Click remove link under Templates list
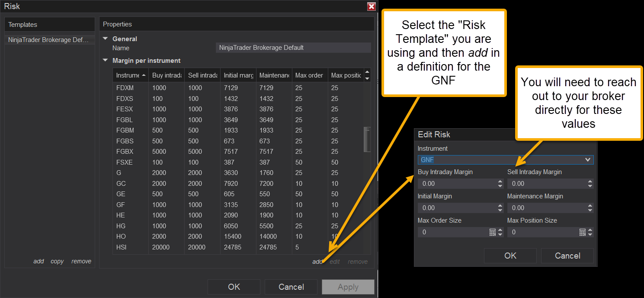Image resolution: width=644 pixels, height=298 pixels. coord(81,261)
